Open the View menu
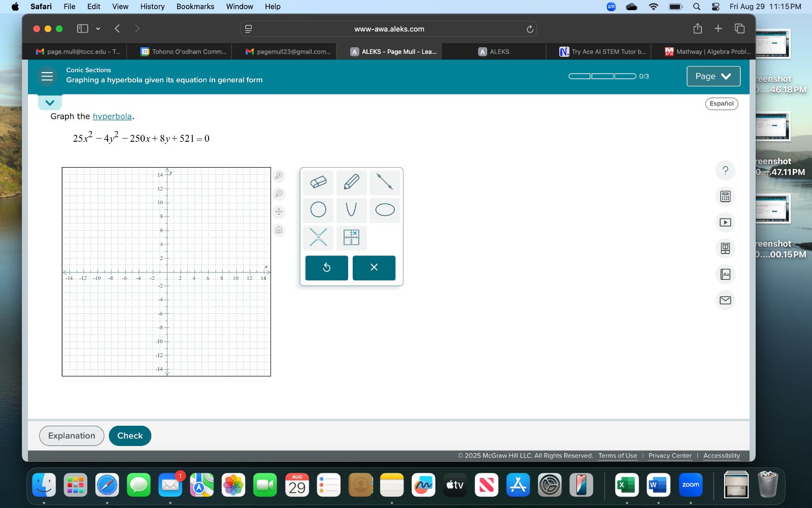 coord(120,7)
